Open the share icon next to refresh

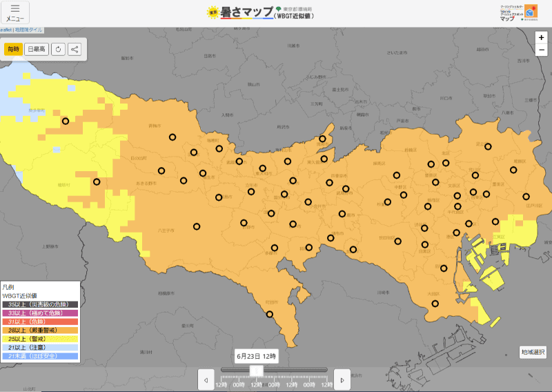click(75, 49)
